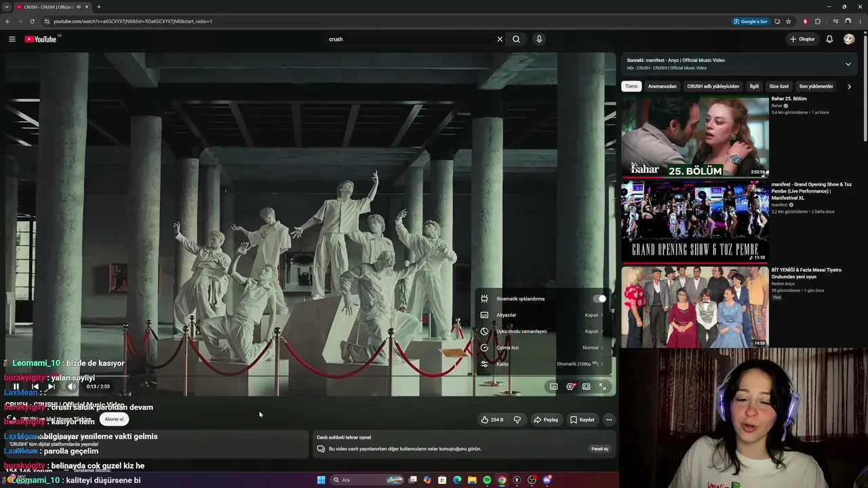The image size is (868, 488).
Task: Select CRUSH adlı yükleyiciden chip
Action: tap(713, 86)
